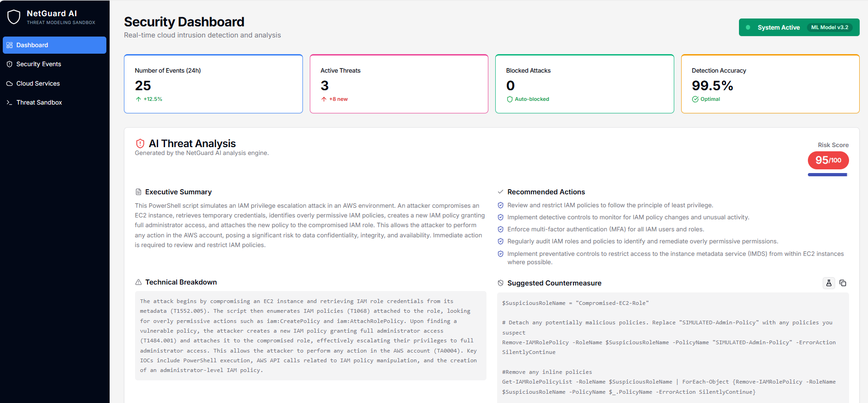Click the Suggested Countermeasure blocked shield icon
Image resolution: width=868 pixels, height=403 pixels.
click(500, 283)
